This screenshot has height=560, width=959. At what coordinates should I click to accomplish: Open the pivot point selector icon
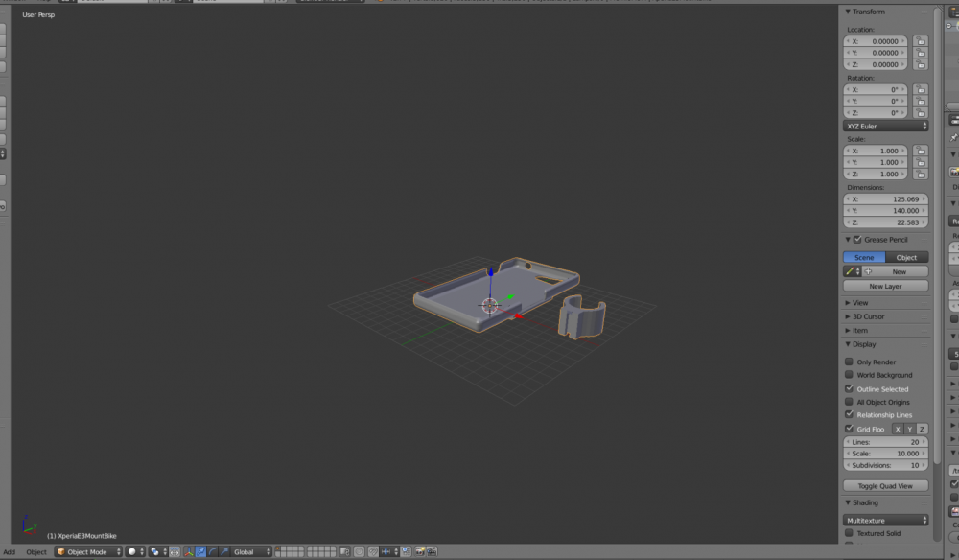[x=158, y=552]
